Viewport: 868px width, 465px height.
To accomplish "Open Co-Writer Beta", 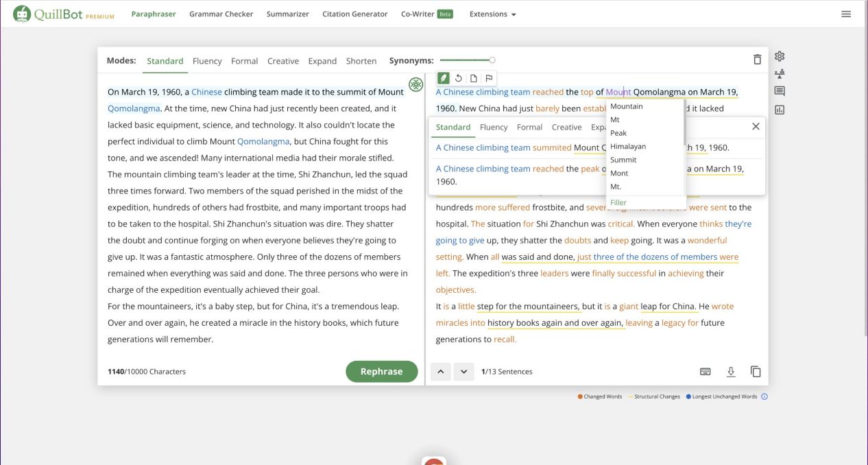I will click(x=426, y=14).
